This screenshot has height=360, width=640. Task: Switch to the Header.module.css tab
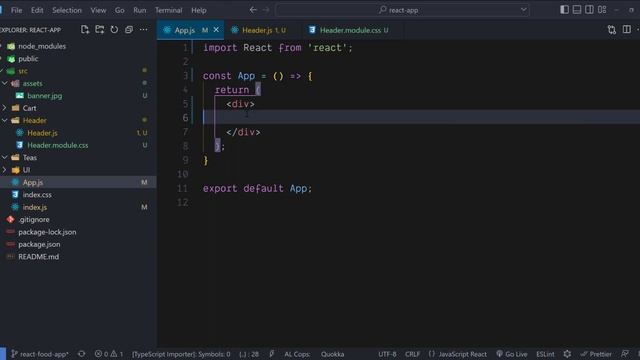pyautogui.click(x=350, y=30)
